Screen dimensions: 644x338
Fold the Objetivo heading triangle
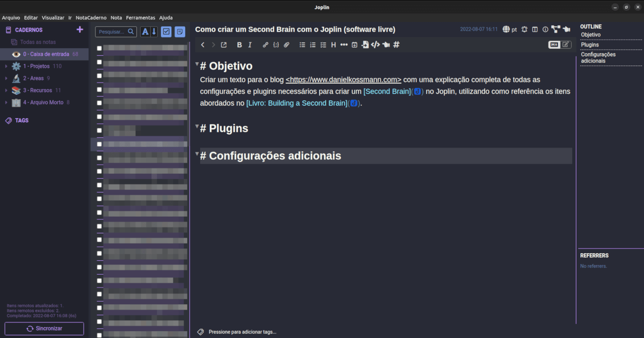[x=197, y=64]
